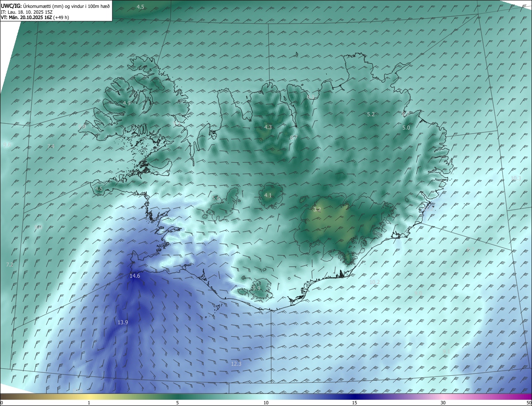The width and height of the screenshot is (532, 406).
Task: Click the 4.1 value inside the glacier outline
Action: tap(268, 195)
